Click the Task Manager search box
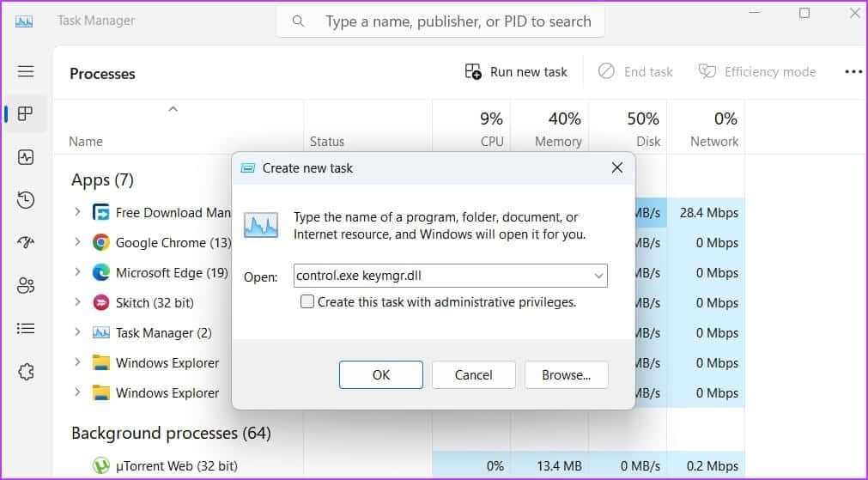Image resolution: width=868 pixels, height=480 pixels. pos(440,21)
